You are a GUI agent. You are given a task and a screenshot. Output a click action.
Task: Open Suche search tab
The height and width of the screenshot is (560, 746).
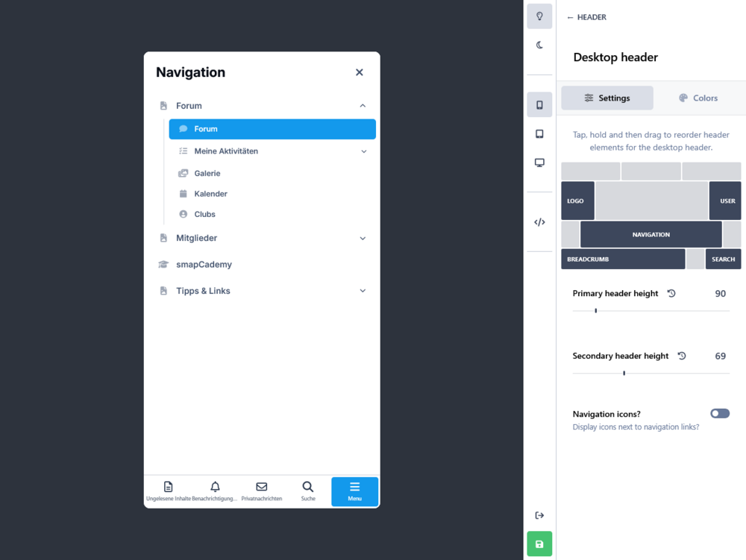(x=308, y=491)
